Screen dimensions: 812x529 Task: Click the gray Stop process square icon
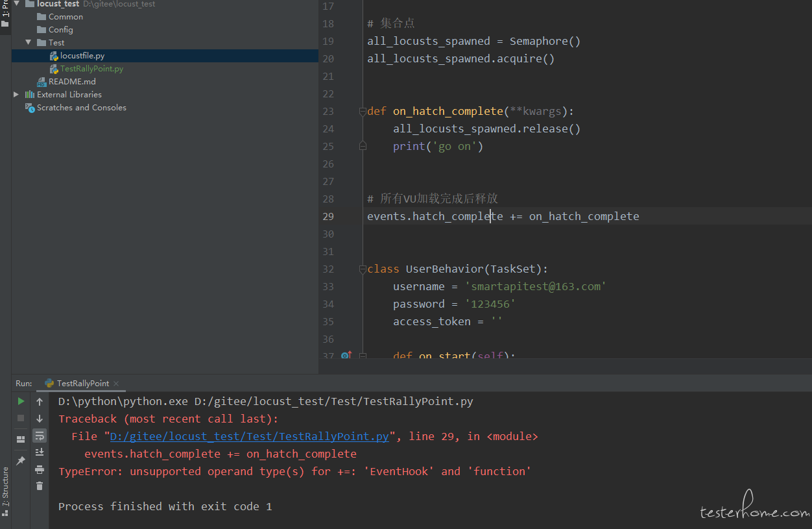(21, 418)
